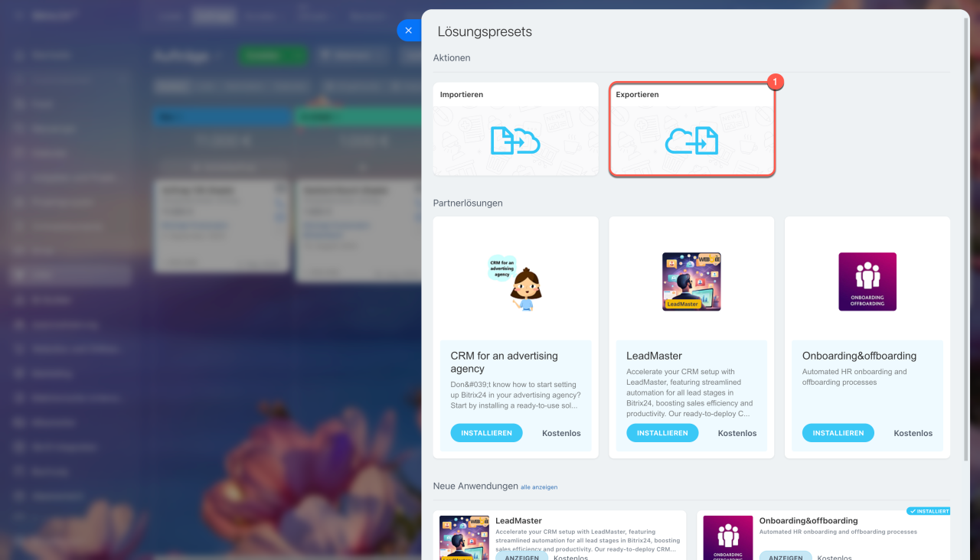Screen dimensions: 980x560
Task: Click the Importieren cloud-import icon
Action: click(x=515, y=141)
